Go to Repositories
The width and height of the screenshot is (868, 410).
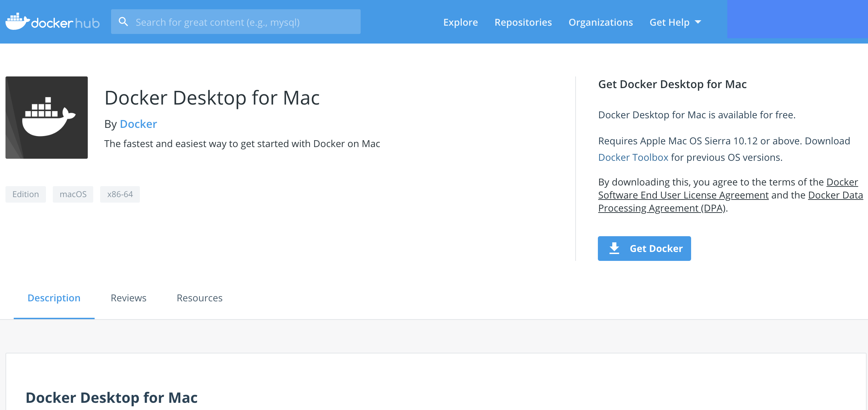click(523, 22)
